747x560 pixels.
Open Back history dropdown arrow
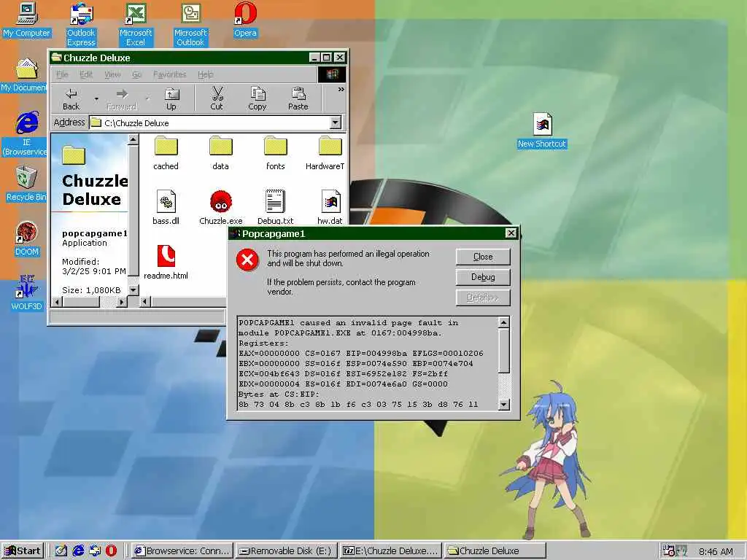96,99
